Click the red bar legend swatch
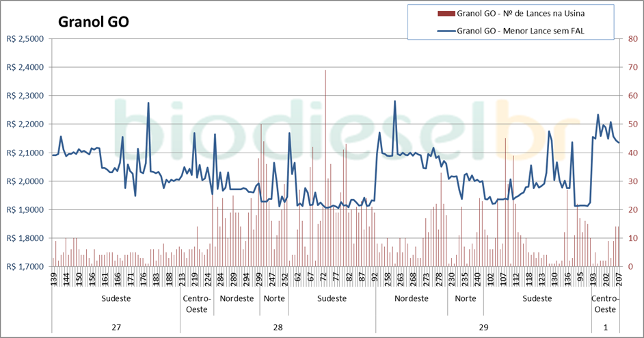 (x=446, y=13)
